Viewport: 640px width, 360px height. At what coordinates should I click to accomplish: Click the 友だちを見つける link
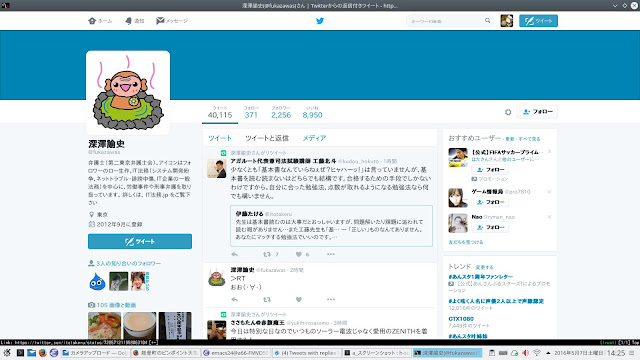click(466, 242)
